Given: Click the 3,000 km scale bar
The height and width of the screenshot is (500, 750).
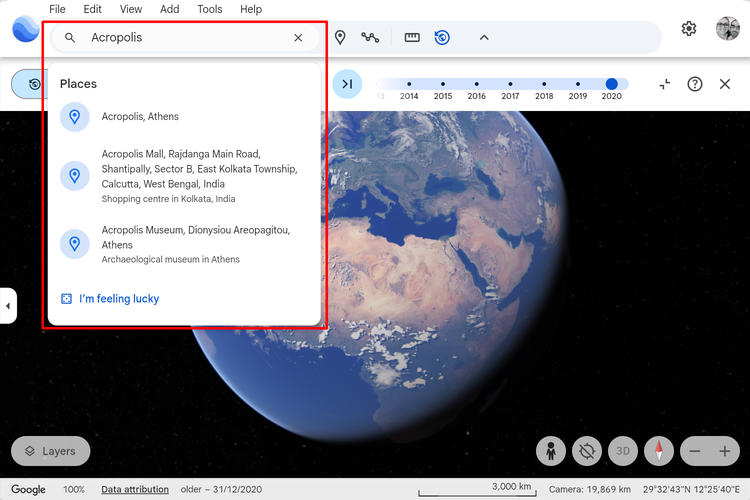Looking at the screenshot, I should [477, 489].
